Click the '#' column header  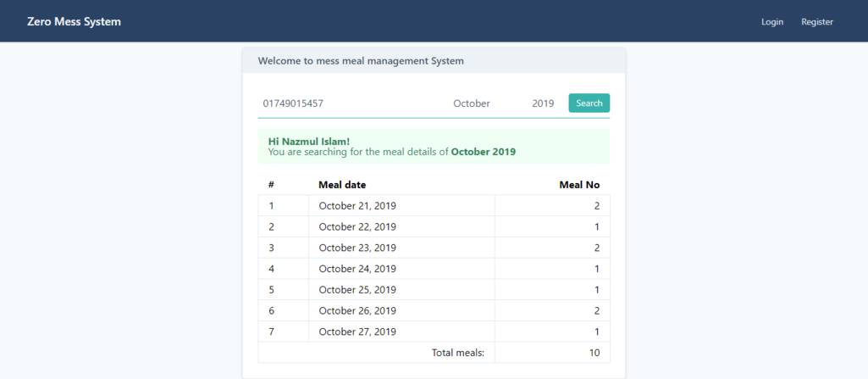271,185
